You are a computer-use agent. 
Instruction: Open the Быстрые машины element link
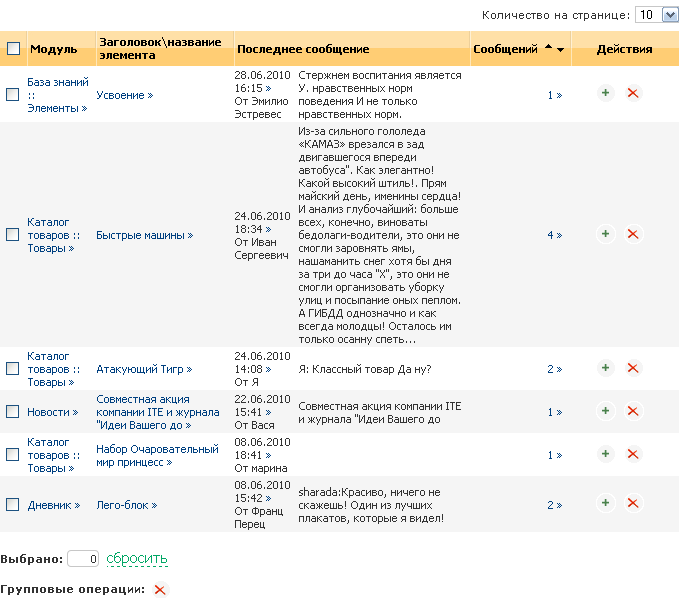[x=144, y=235]
